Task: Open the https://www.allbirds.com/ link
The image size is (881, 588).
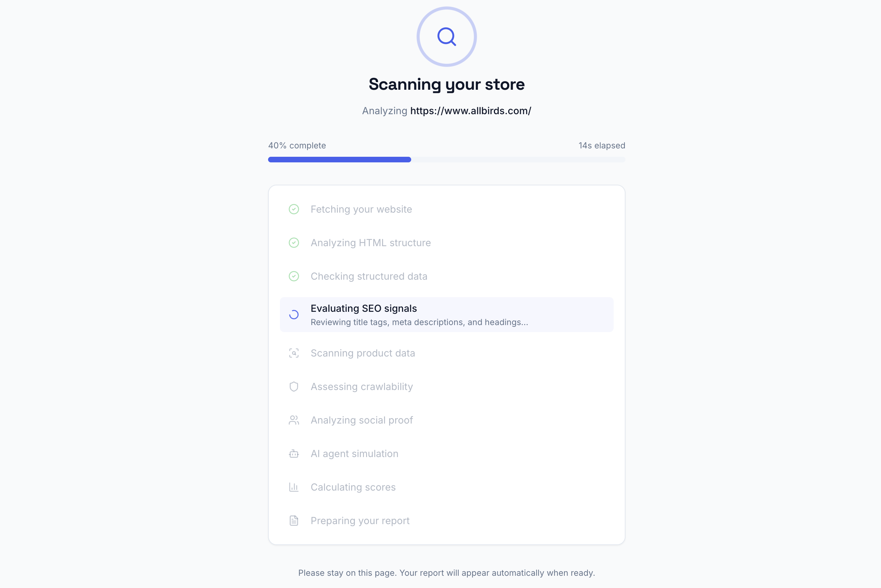Action: tap(471, 111)
